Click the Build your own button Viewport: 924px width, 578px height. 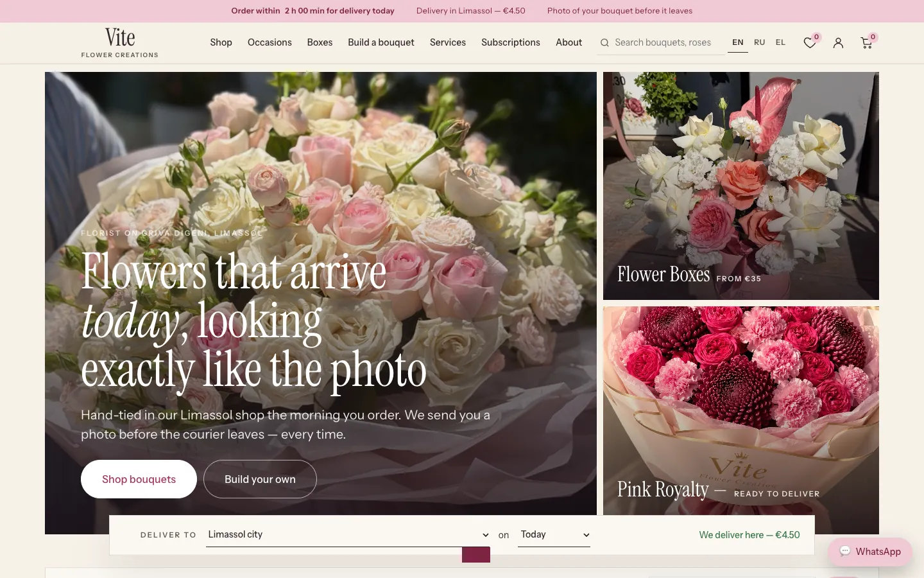260,479
